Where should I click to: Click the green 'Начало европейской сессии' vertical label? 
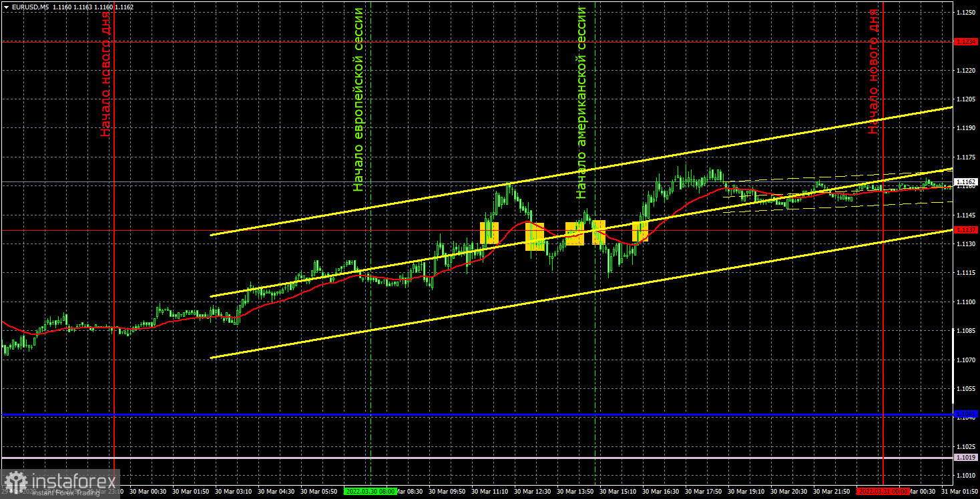coord(359,99)
